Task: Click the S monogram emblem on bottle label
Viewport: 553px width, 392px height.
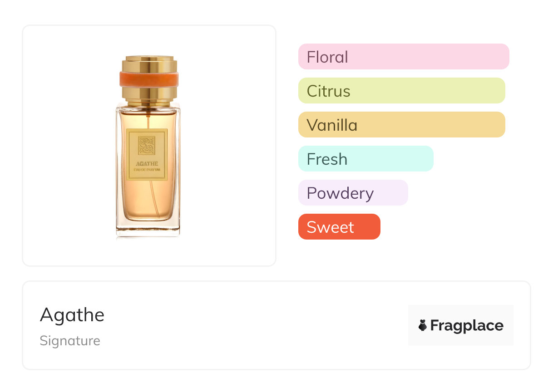Action: pyautogui.click(x=147, y=146)
